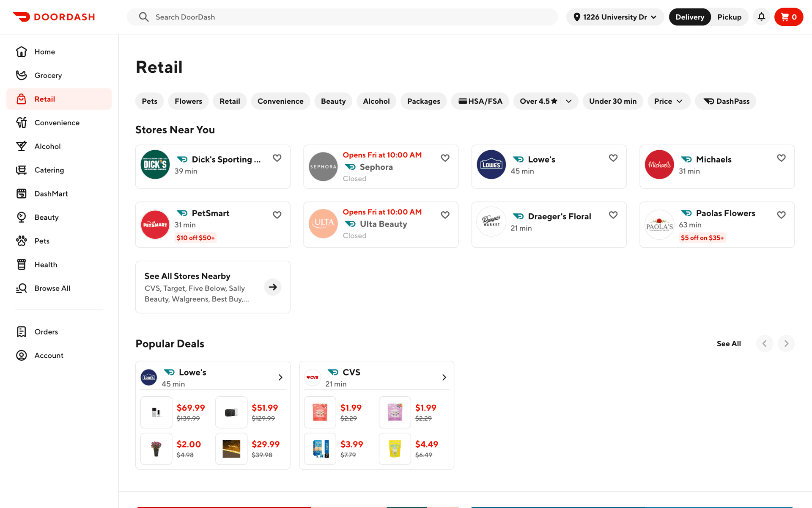Apply Under 30 min filter
This screenshot has height=508, width=812.
pos(613,101)
